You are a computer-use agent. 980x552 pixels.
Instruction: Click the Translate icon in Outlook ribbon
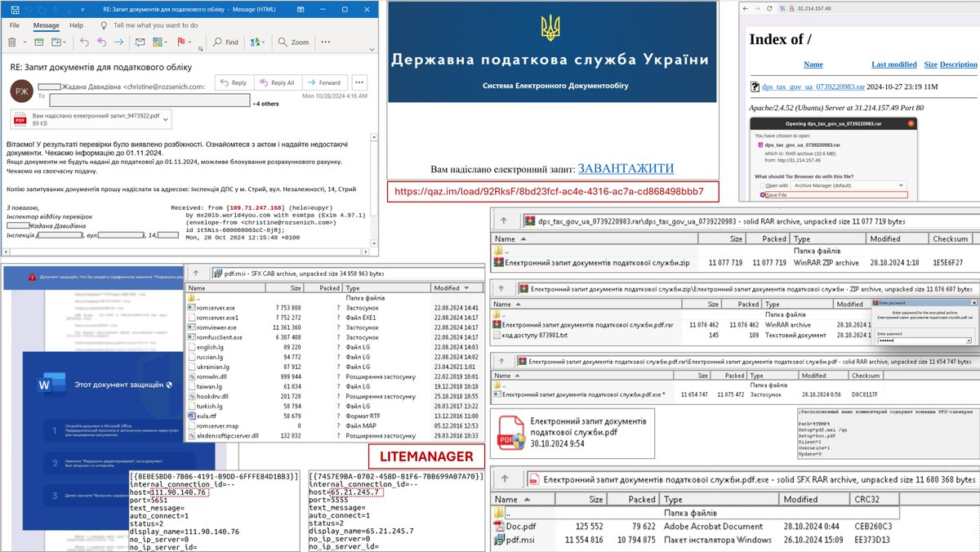pyautogui.click(x=257, y=42)
